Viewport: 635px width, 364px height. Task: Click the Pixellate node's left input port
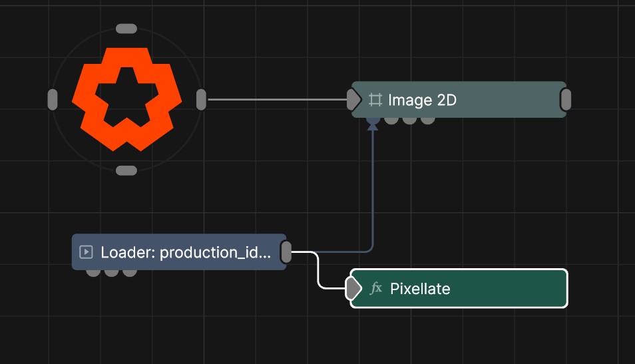click(353, 288)
